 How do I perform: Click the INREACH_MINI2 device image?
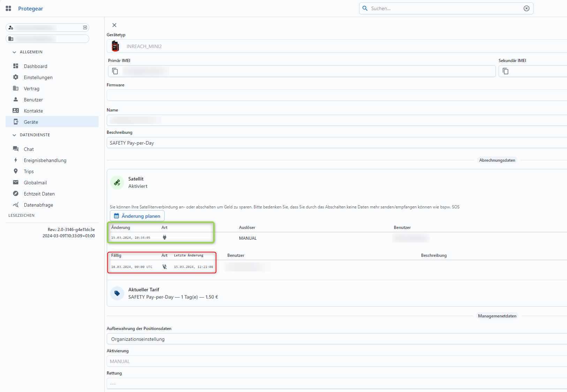click(x=115, y=46)
